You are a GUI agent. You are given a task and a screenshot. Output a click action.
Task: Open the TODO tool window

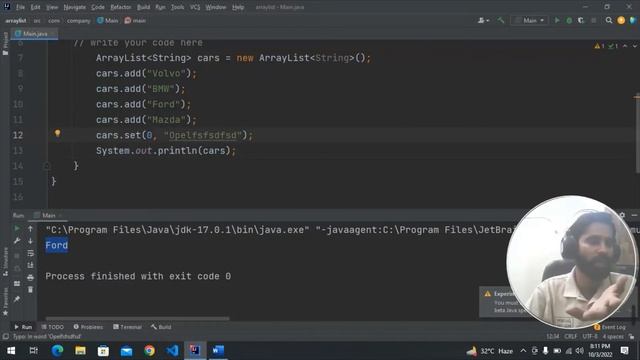tap(53, 327)
